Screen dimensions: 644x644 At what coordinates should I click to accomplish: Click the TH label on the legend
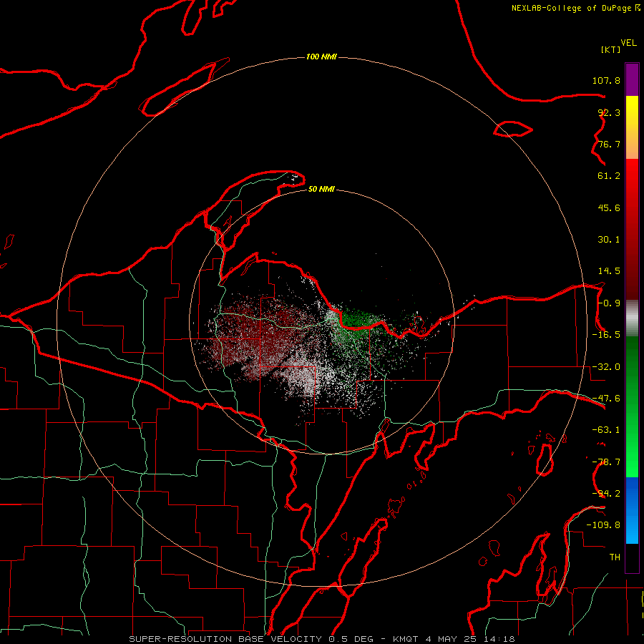pos(615,557)
